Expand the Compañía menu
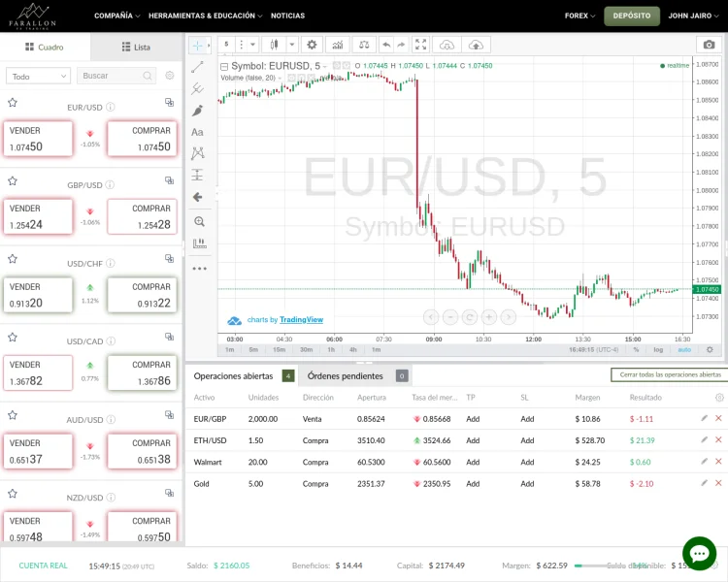This screenshot has width=728, height=582. click(x=117, y=16)
